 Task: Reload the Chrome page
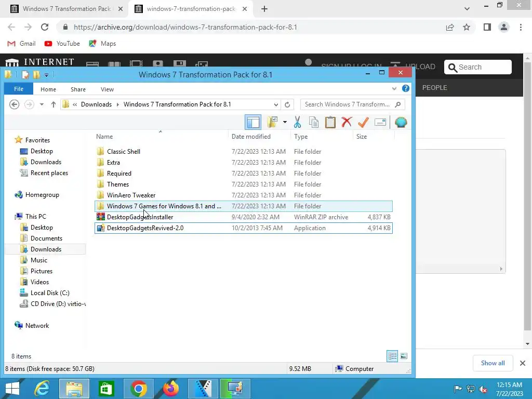45,27
